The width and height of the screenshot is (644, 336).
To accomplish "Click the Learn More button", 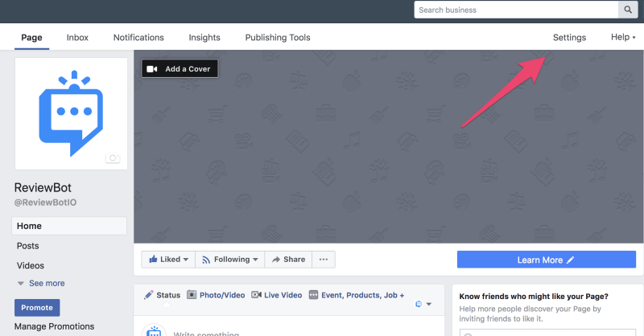I will coord(546,260).
